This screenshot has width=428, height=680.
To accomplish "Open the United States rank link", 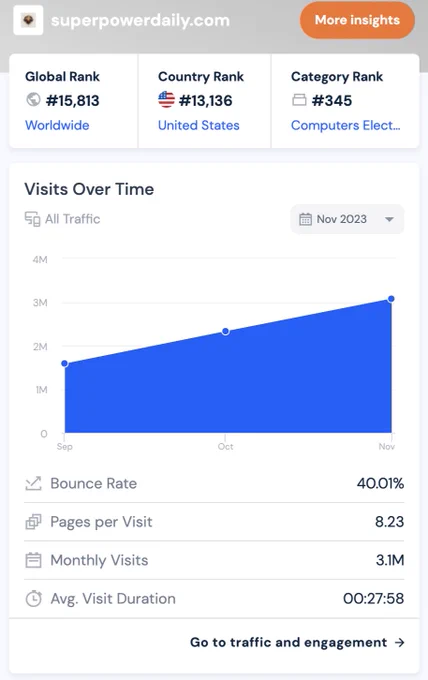I will 199,125.
